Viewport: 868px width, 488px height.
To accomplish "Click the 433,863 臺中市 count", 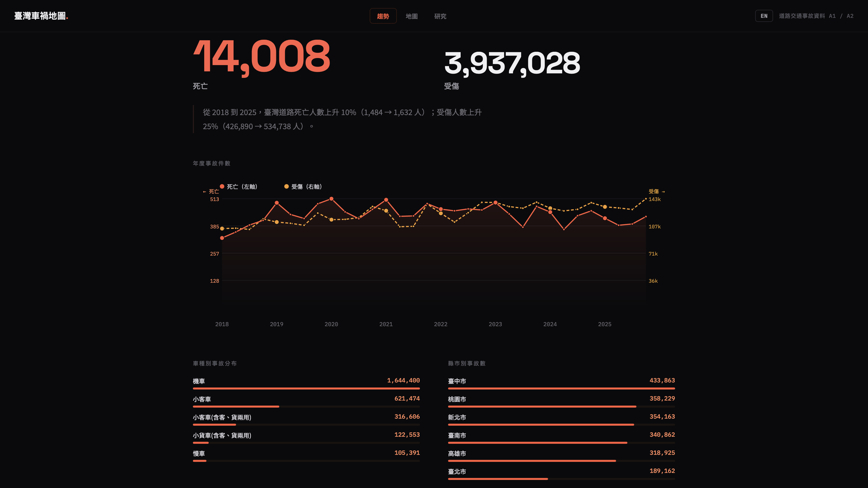I will (662, 380).
